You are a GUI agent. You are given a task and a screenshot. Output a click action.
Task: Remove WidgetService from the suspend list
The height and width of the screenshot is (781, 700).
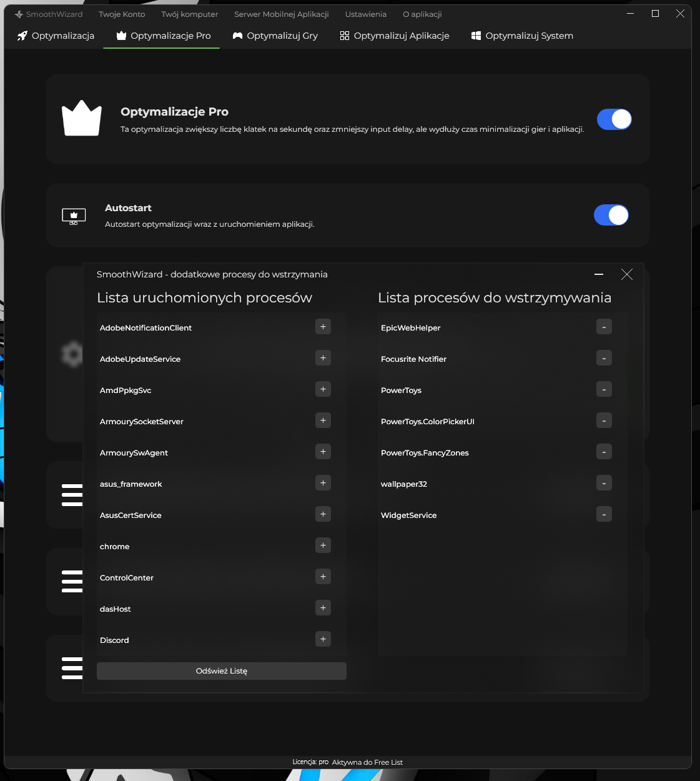[x=604, y=514]
